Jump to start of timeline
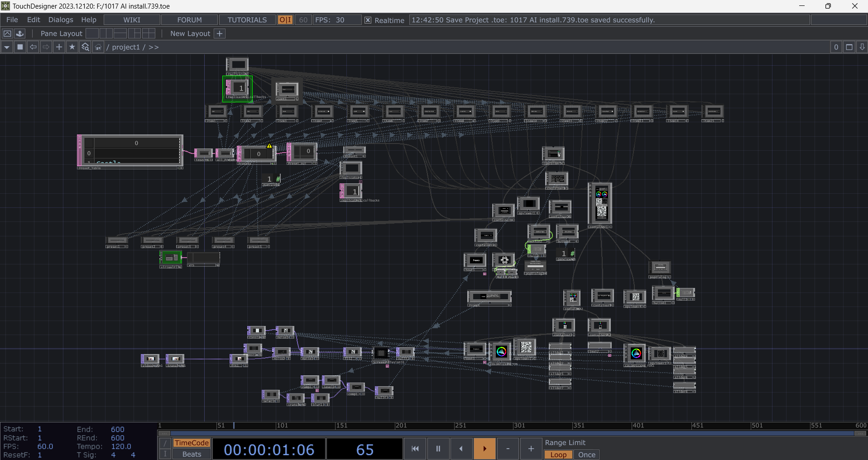Screen dimensions: 868x460 (415, 449)
